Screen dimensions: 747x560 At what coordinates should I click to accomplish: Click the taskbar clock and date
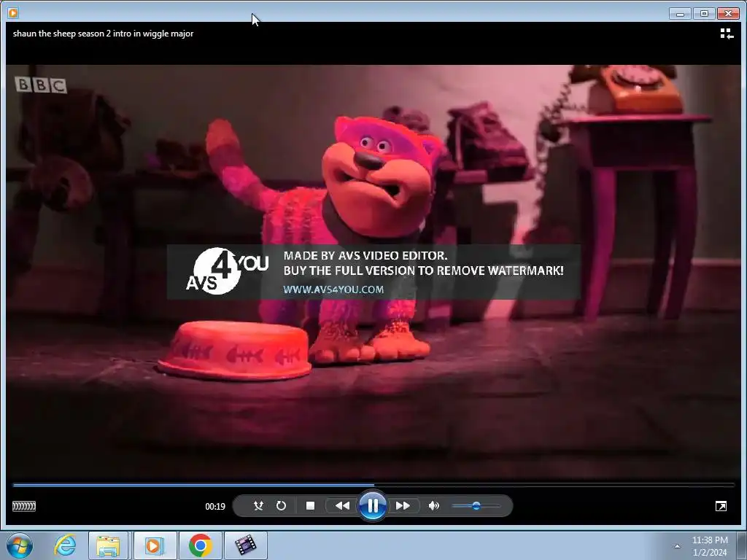click(x=709, y=545)
